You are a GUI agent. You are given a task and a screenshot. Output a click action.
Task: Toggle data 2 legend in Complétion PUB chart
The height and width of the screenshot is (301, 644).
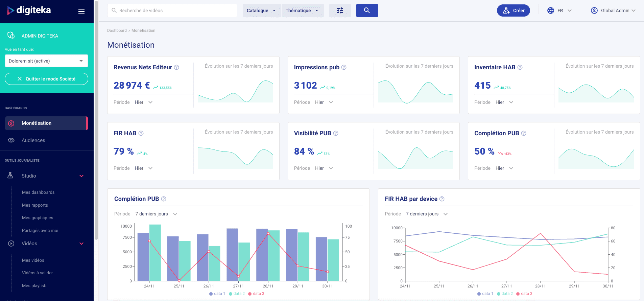pyautogui.click(x=237, y=294)
